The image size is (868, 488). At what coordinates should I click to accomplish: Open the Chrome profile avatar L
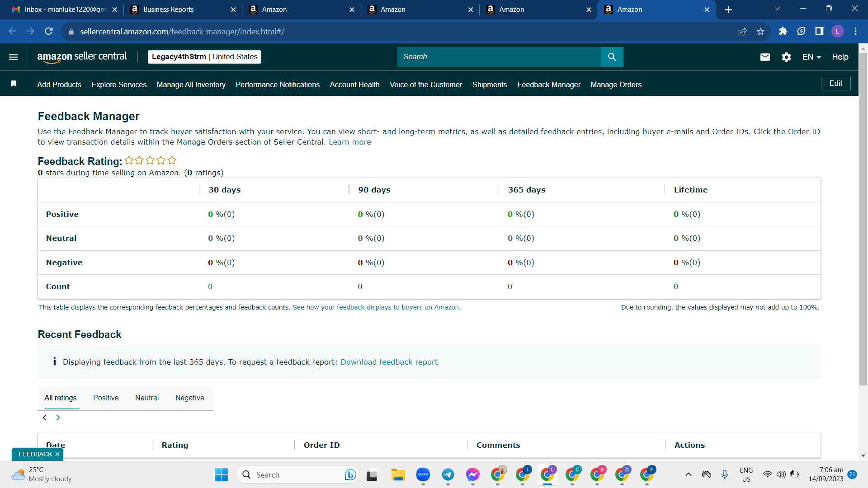point(837,31)
